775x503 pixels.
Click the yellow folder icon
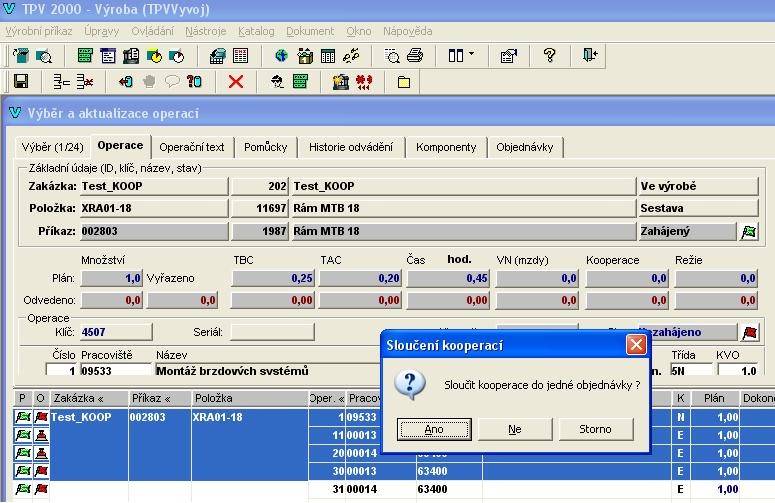click(x=404, y=82)
